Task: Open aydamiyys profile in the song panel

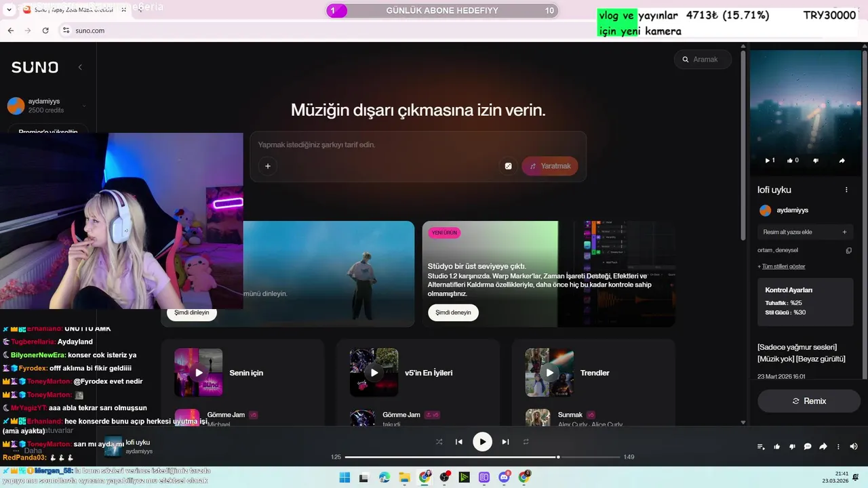Action: click(792, 210)
